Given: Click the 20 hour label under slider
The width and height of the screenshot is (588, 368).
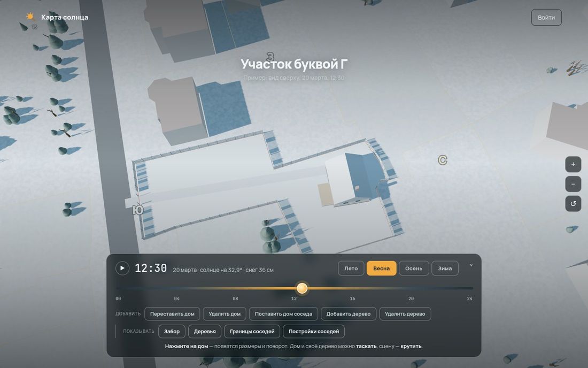Looking at the screenshot, I should [x=411, y=298].
